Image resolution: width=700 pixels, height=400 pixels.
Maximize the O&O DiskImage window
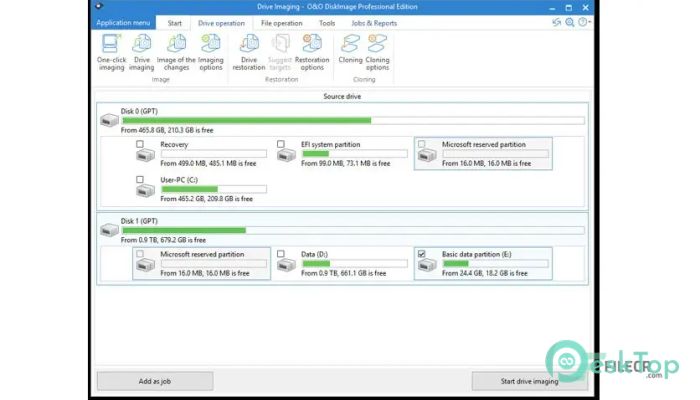[x=568, y=8]
